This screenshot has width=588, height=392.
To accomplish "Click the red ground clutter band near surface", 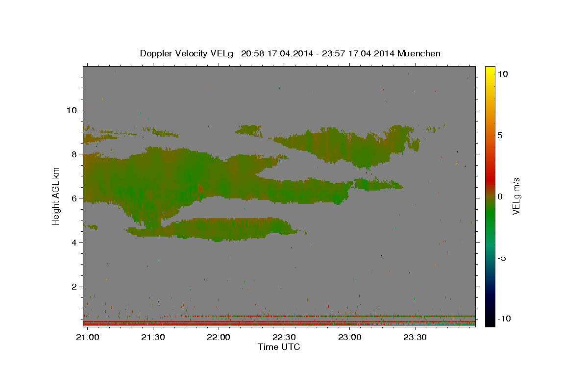I will click(x=279, y=323).
